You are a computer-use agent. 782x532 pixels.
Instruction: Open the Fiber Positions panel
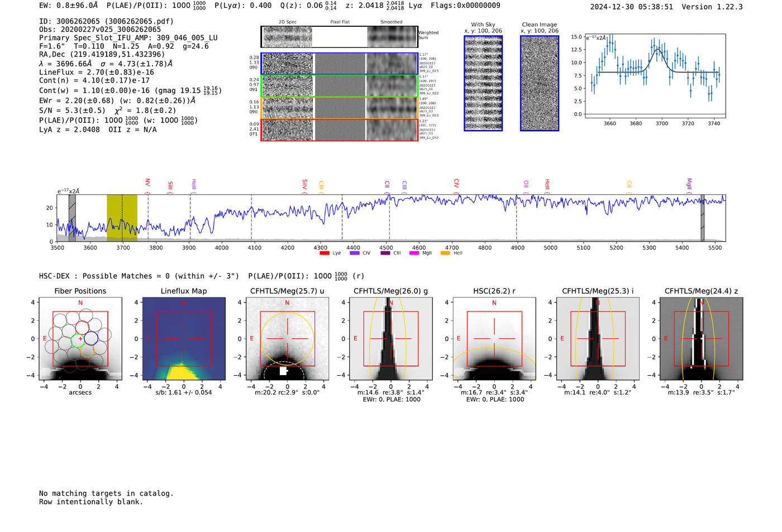click(80, 339)
